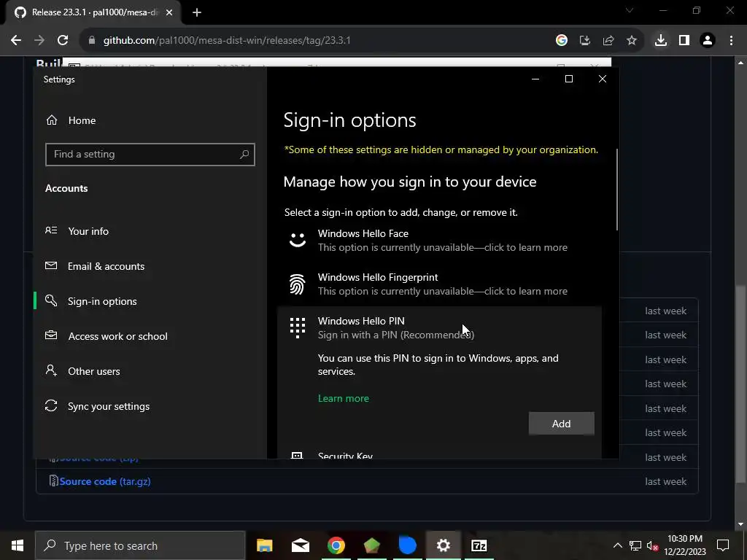The width and height of the screenshot is (747, 560).
Task: Click the Chrome address bar URL
Action: (x=227, y=41)
